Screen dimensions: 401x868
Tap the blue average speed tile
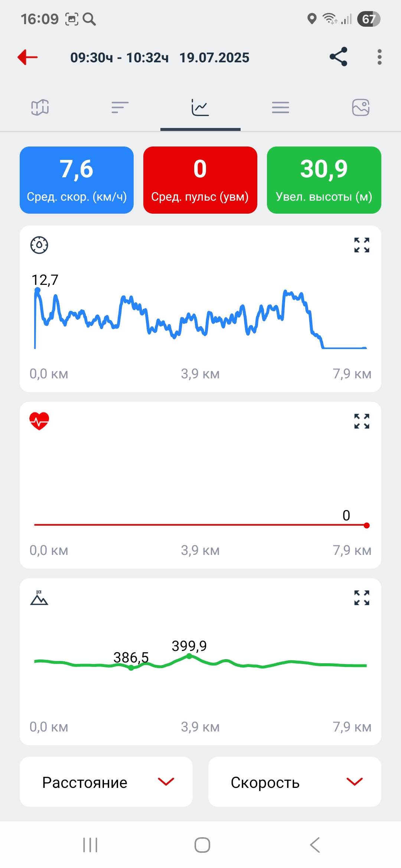click(76, 180)
